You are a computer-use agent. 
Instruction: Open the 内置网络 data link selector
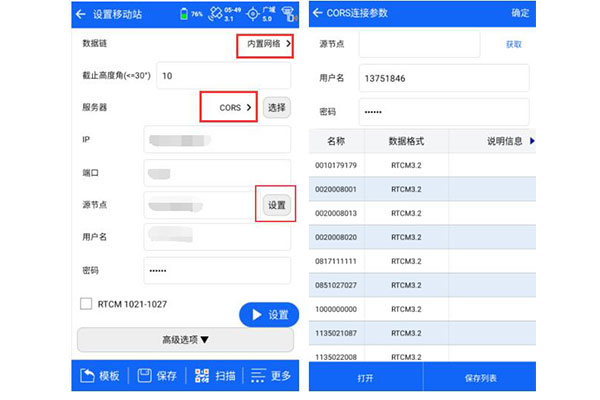265,44
